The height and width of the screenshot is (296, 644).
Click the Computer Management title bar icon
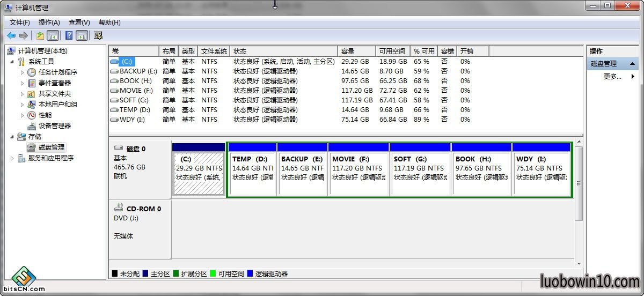click(9, 8)
